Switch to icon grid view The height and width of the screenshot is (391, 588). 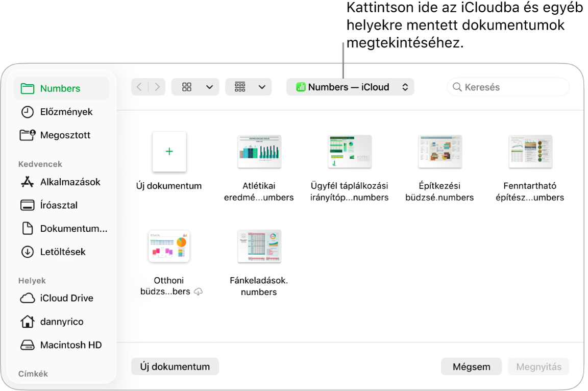point(187,87)
